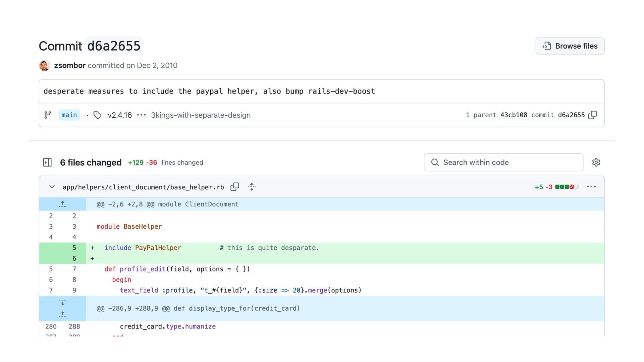Open base_helper.rb more options menu
Image resolution: width=644 pixels, height=362 pixels.
(x=591, y=187)
